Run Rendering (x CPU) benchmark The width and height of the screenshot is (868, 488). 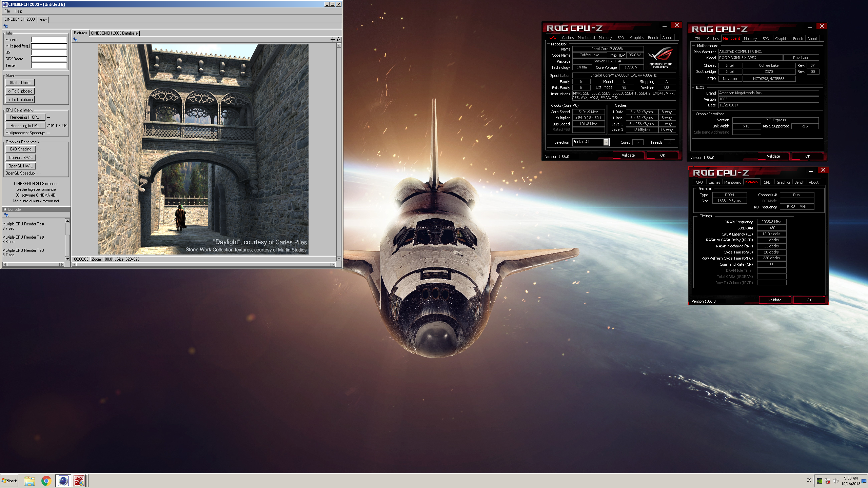pos(25,126)
